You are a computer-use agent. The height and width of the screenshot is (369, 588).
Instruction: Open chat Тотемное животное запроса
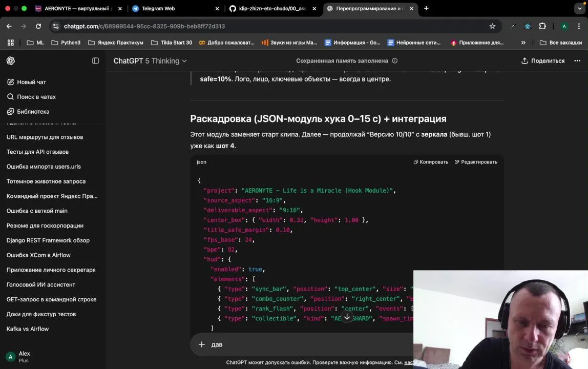point(46,181)
